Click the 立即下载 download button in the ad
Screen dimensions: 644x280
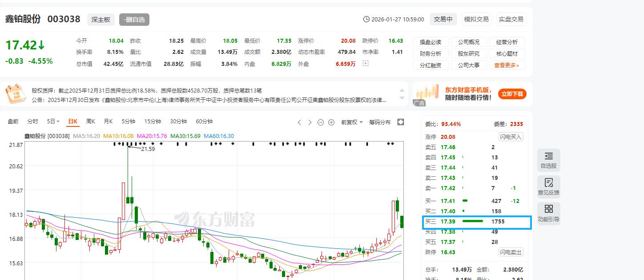click(x=512, y=94)
